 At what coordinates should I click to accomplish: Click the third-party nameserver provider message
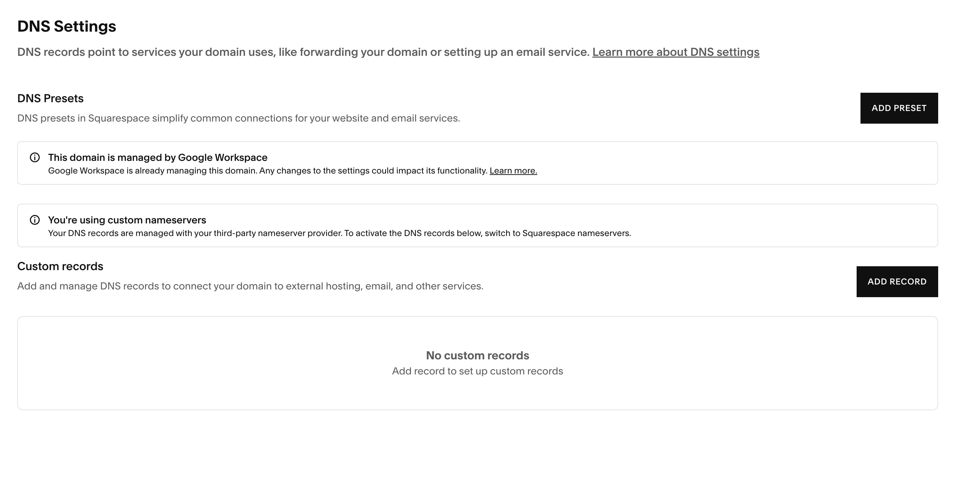click(339, 233)
